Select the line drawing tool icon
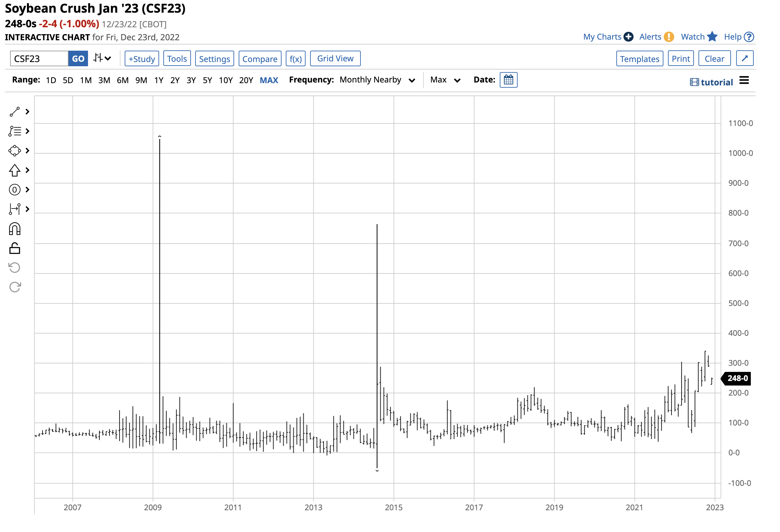Screen dimensions: 780x532 14,112
